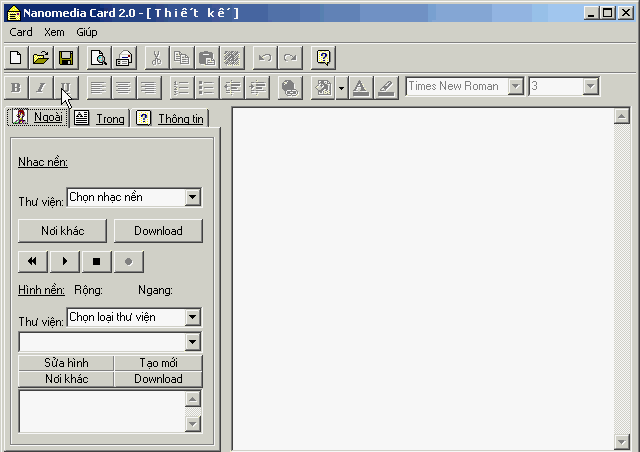Click the Tạo mới button
640x452 pixels.
158,363
